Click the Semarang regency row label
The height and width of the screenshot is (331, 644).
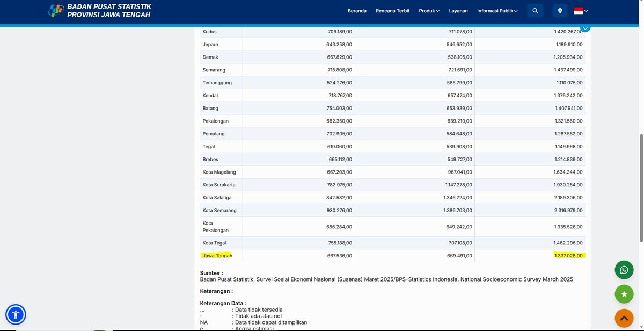pos(214,70)
